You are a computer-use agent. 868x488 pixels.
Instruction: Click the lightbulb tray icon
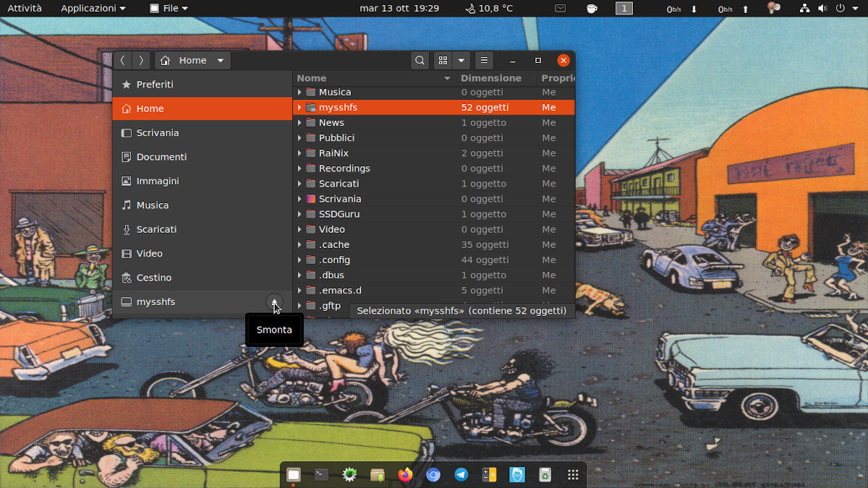pyautogui.click(x=773, y=8)
